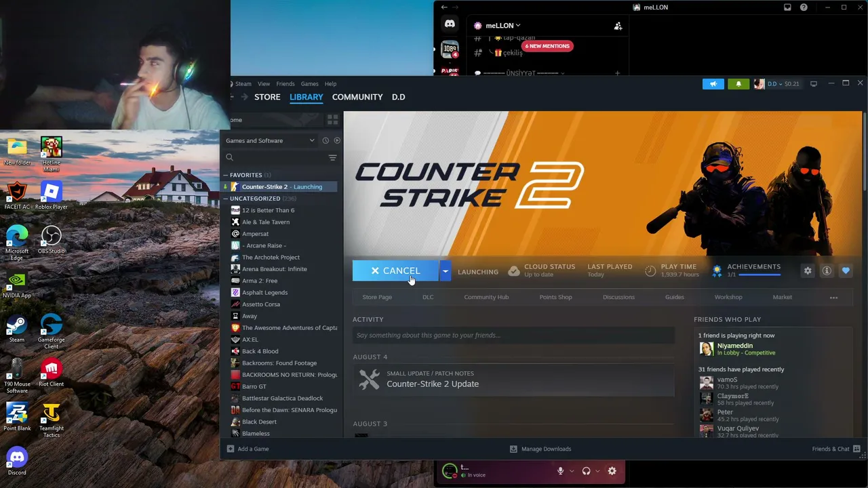The image size is (868, 488).
Task: Open the Workshop link
Action: pyautogui.click(x=728, y=298)
